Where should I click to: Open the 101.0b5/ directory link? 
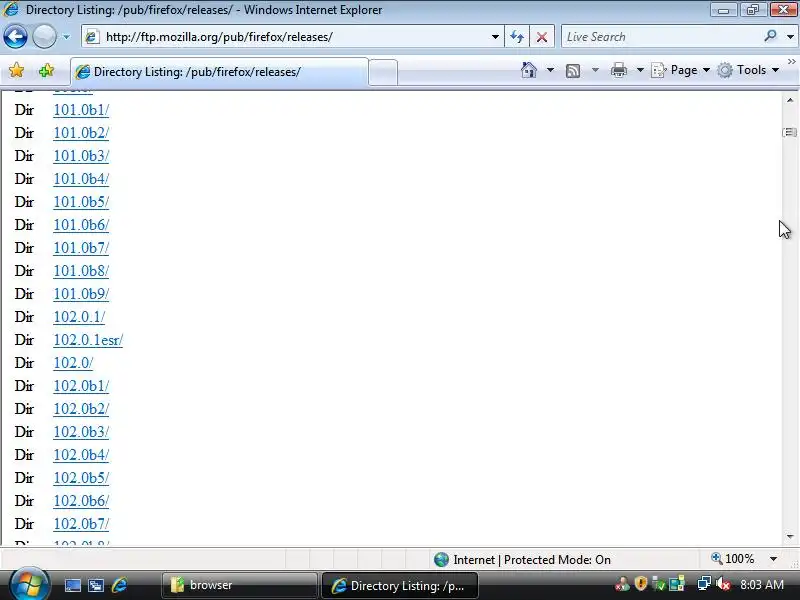point(81,202)
